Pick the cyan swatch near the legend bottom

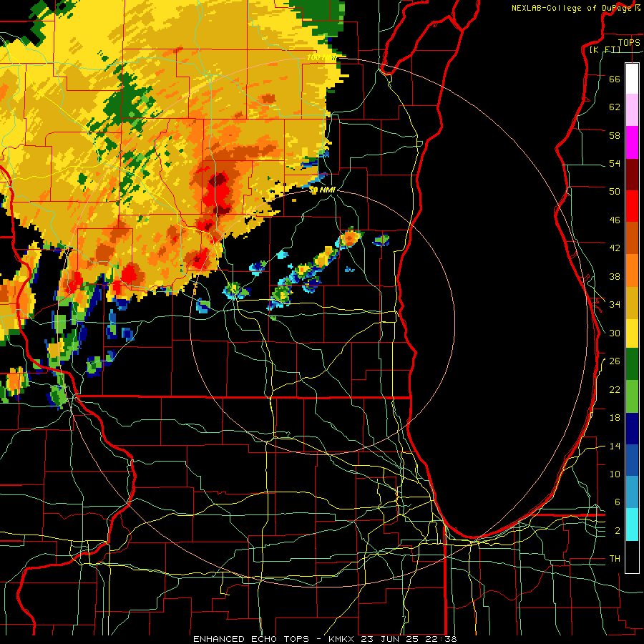pos(632,525)
